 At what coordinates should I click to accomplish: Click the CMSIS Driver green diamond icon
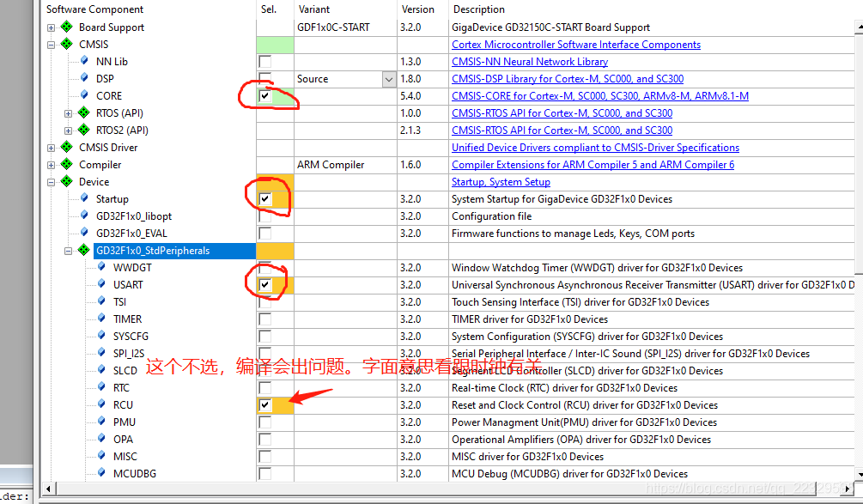[x=67, y=146]
